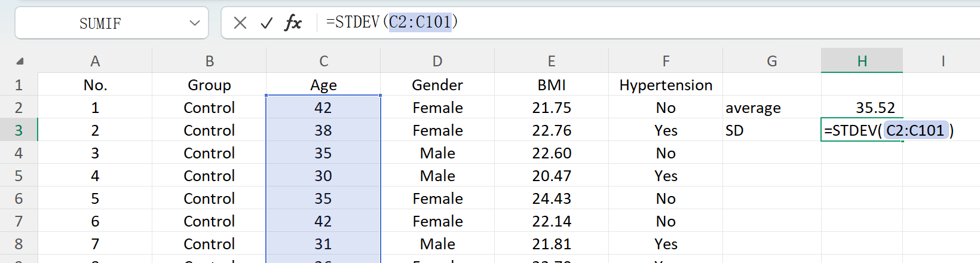Select column D header
980x263 pixels.
[x=437, y=61]
